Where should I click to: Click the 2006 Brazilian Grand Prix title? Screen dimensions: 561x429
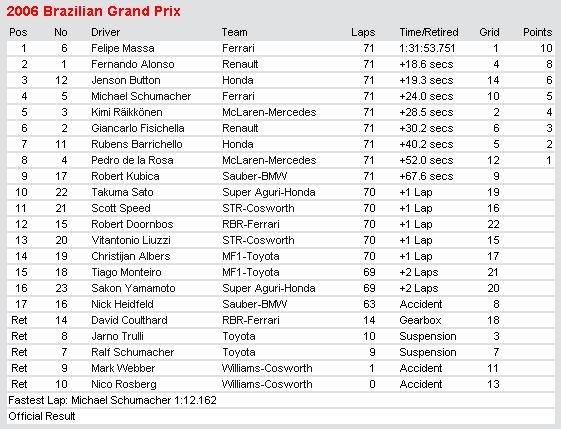click(x=94, y=11)
